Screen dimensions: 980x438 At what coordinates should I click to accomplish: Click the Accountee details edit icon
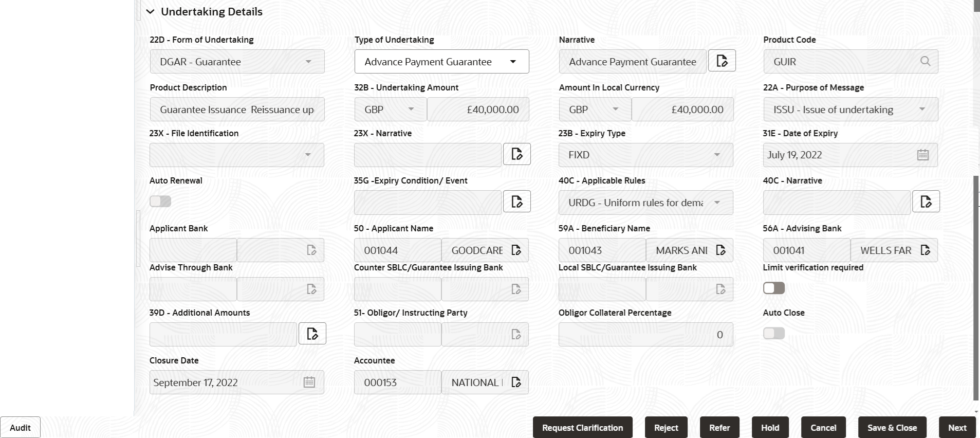516,382
